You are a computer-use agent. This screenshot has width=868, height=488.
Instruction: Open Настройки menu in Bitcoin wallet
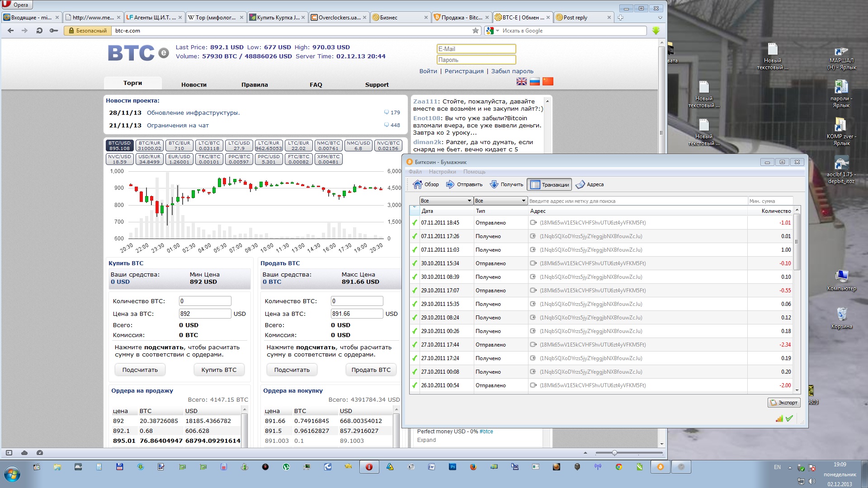442,172
